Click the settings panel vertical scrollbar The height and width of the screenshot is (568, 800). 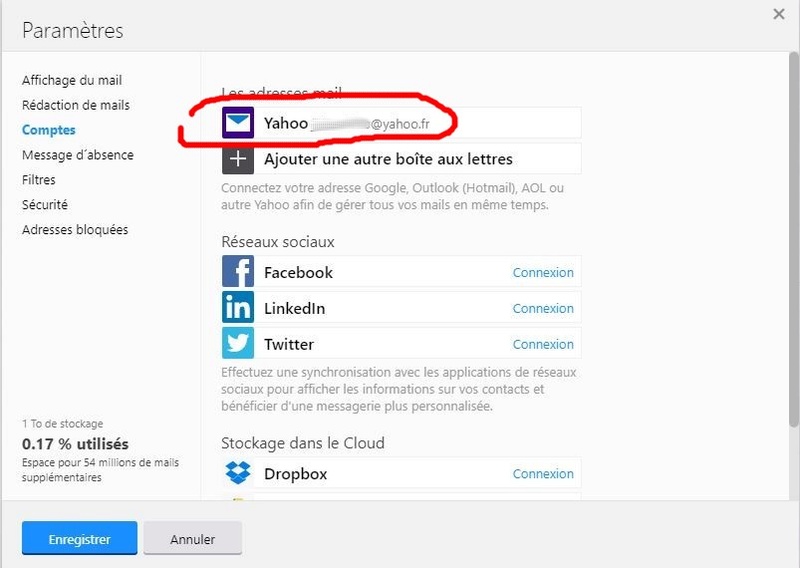point(793,240)
